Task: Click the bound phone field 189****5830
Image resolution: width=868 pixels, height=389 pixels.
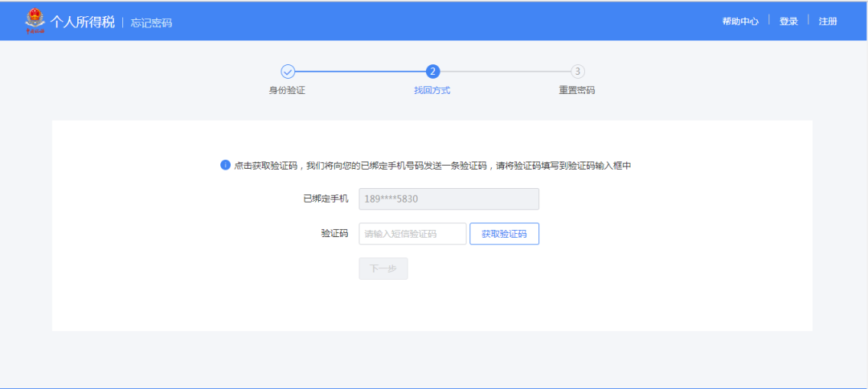Action: click(448, 199)
